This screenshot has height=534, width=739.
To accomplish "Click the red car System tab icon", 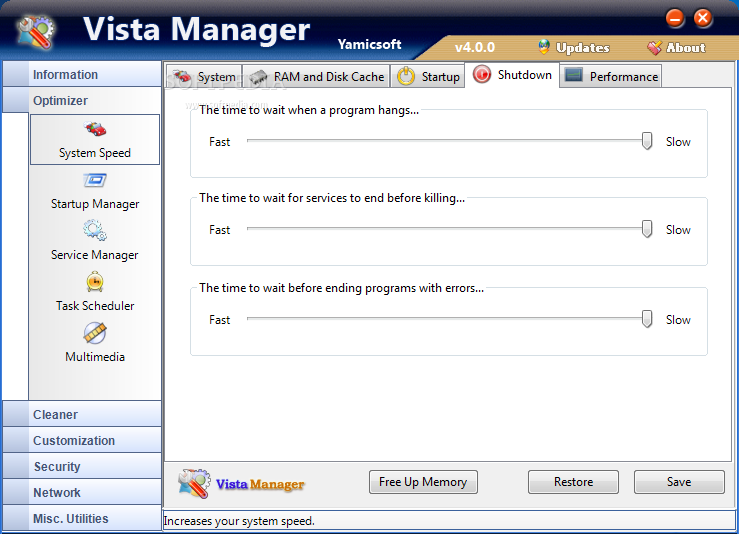I will pyautogui.click(x=182, y=76).
